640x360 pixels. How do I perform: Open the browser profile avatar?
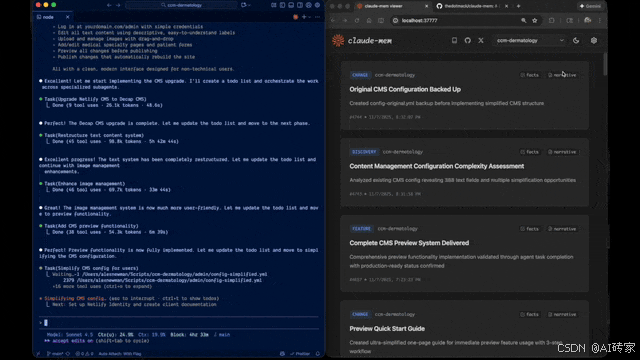tap(588, 20)
